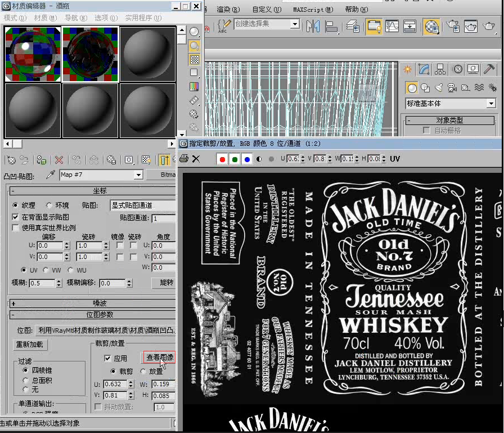
Task: Select 放置 radio button
Action: pyautogui.click(x=143, y=371)
